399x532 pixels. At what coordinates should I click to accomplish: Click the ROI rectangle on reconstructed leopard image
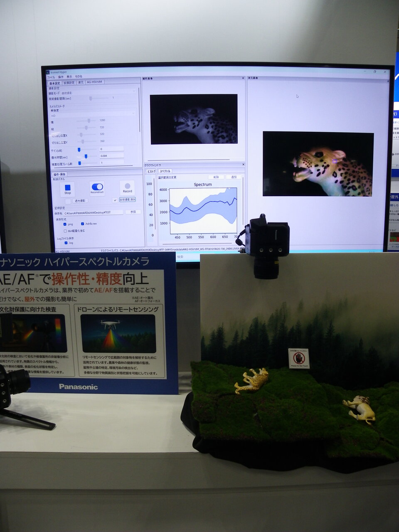tap(335, 161)
